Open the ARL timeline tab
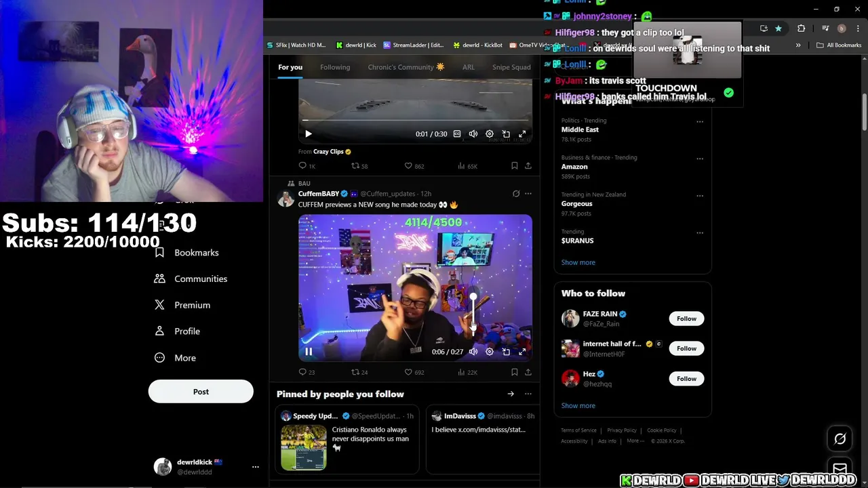This screenshot has height=488, width=868. tap(469, 67)
